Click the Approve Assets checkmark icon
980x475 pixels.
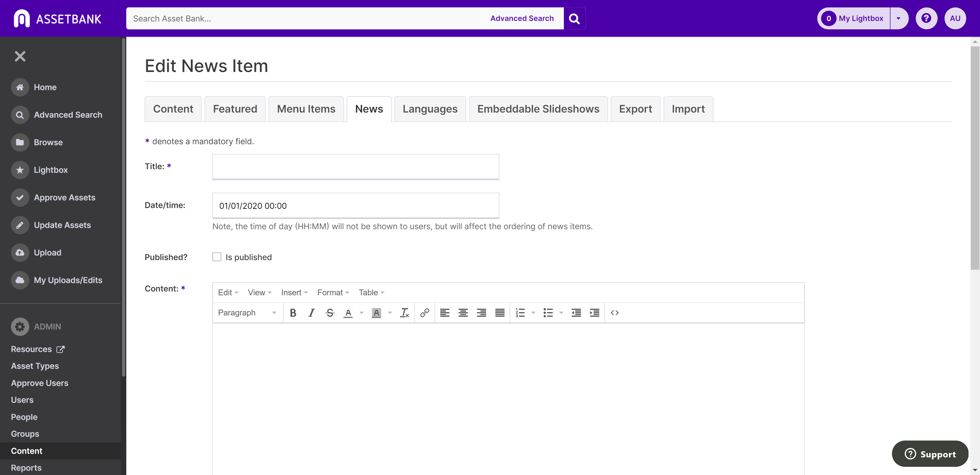(x=20, y=198)
